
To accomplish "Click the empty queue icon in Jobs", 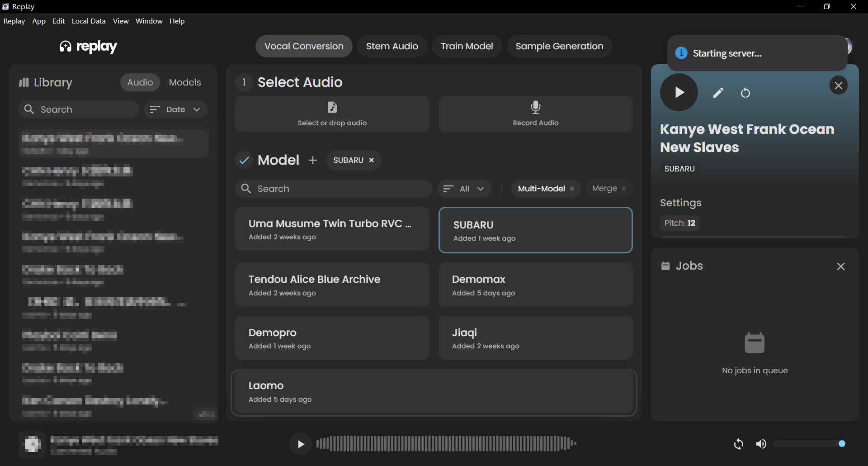I will pyautogui.click(x=755, y=343).
